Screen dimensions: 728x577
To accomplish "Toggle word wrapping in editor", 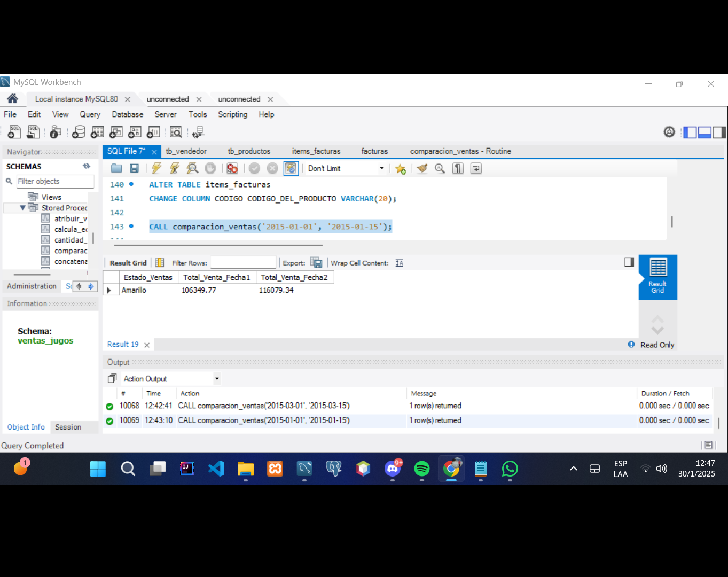I will pos(476,168).
